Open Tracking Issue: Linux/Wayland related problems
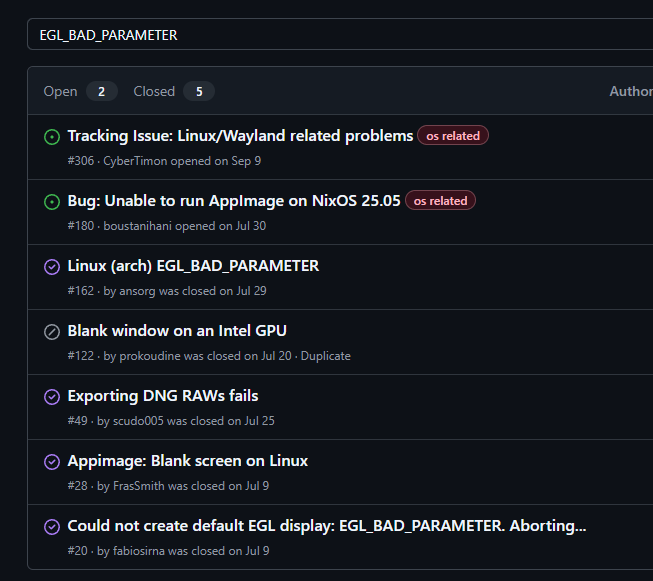 click(240, 136)
